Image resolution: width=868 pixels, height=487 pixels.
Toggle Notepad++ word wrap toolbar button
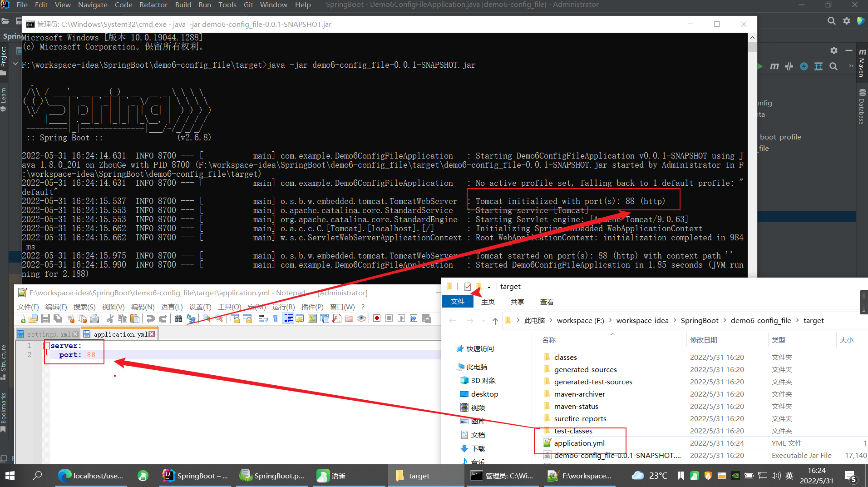(263, 318)
